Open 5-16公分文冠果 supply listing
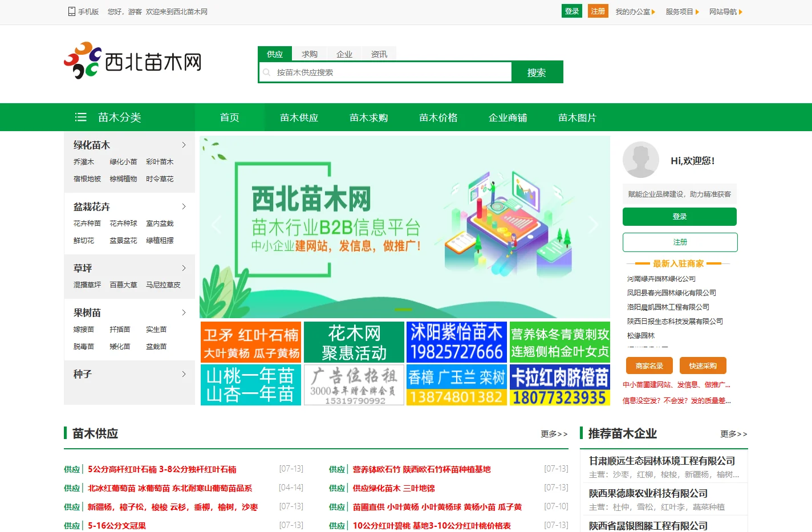812x532 pixels. pyautogui.click(x=117, y=526)
